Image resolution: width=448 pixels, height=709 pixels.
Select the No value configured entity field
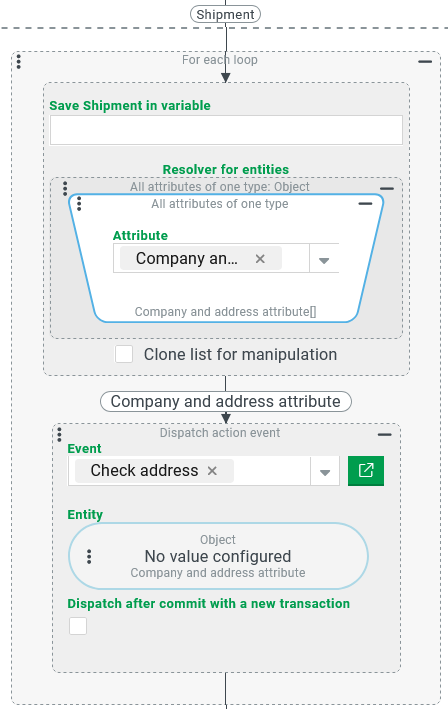point(218,556)
